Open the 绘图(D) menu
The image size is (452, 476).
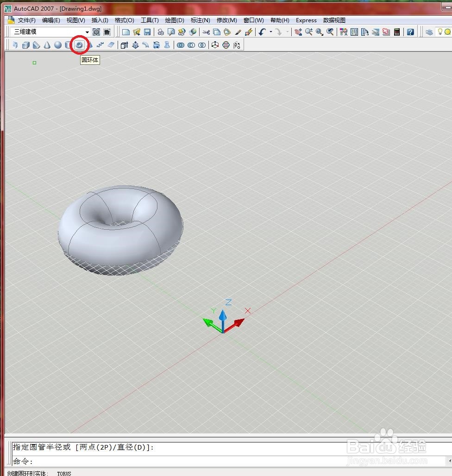[x=175, y=20]
